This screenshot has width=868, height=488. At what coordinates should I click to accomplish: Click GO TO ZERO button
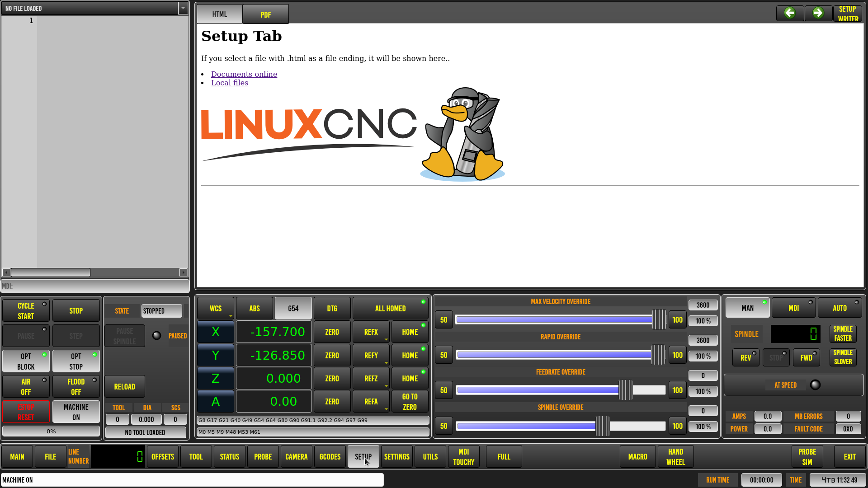coord(410,402)
